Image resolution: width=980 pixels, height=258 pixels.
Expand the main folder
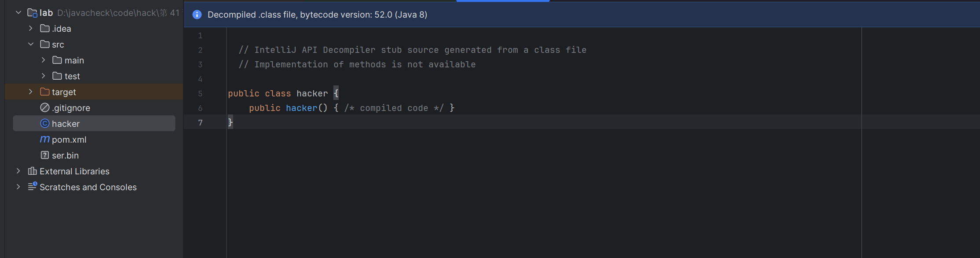point(43,60)
